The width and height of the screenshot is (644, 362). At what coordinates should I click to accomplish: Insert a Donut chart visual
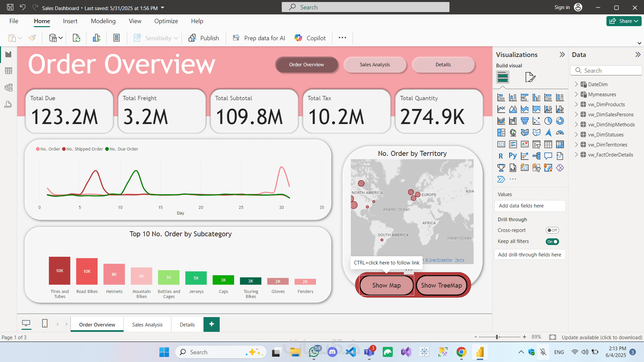pos(560,121)
